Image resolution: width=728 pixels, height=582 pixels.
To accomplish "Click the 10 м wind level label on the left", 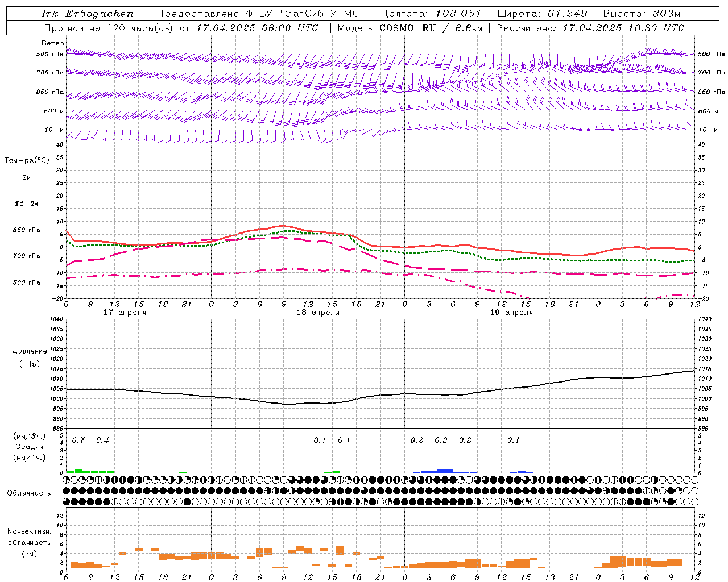I will pos(55,130).
